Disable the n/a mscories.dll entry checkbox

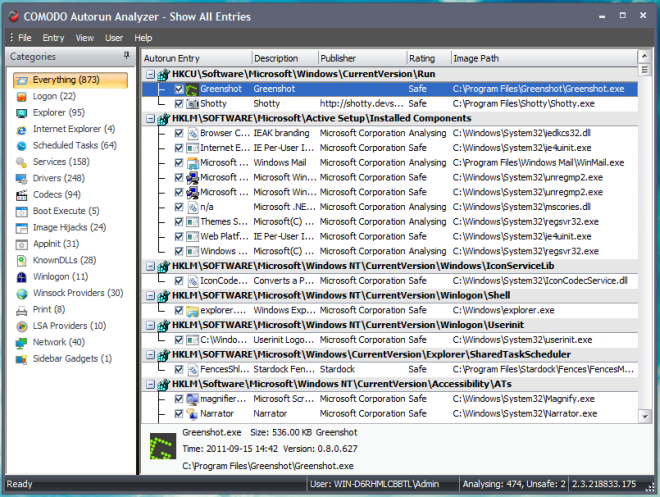point(179,207)
